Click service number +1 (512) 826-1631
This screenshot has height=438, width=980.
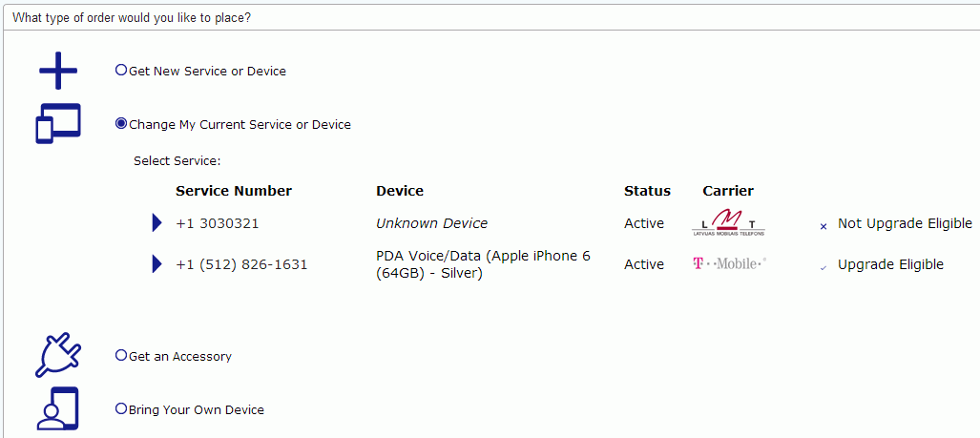(241, 264)
